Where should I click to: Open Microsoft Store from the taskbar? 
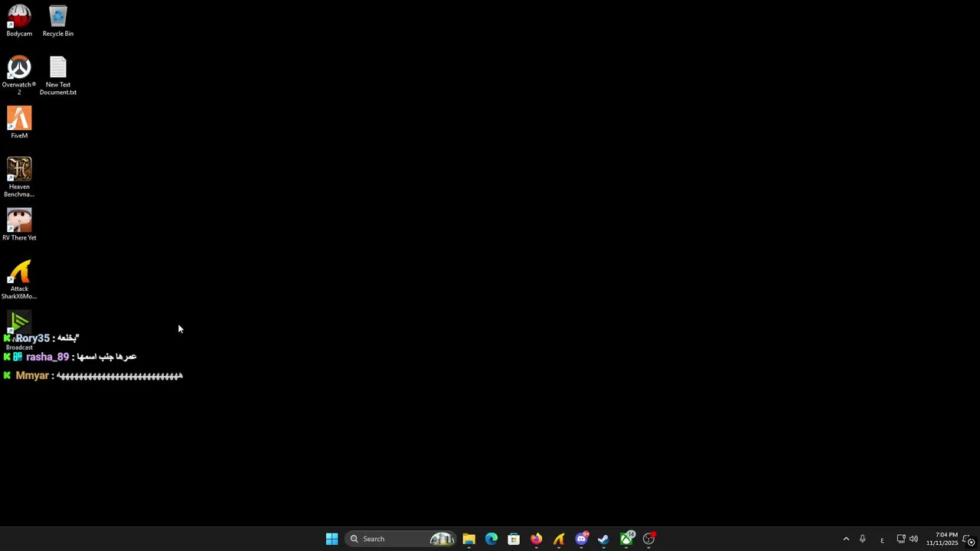tap(514, 539)
